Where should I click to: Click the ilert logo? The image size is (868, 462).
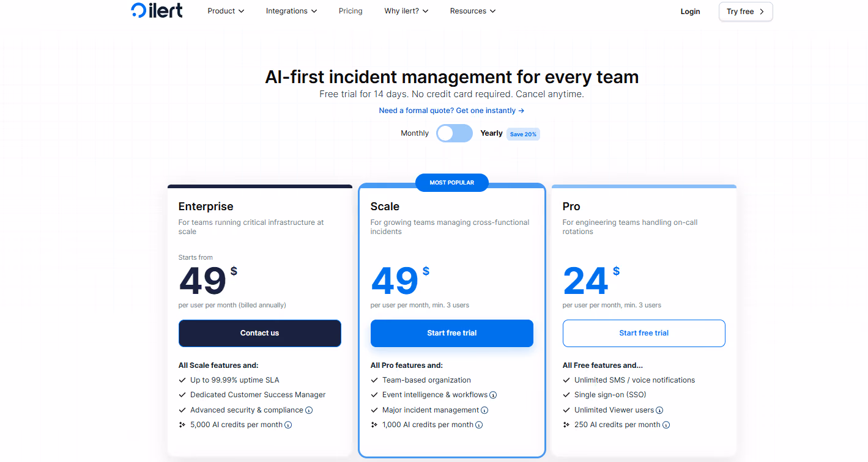[x=157, y=10]
